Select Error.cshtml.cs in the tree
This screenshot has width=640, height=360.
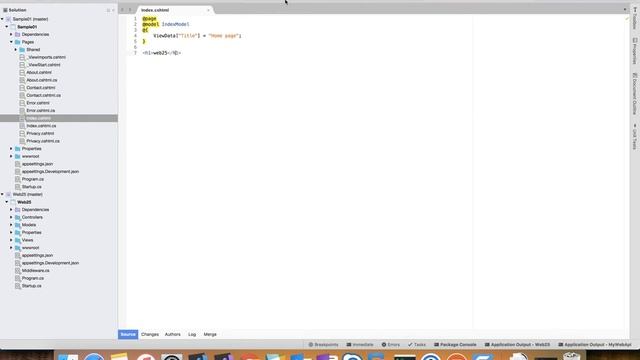tap(40, 111)
